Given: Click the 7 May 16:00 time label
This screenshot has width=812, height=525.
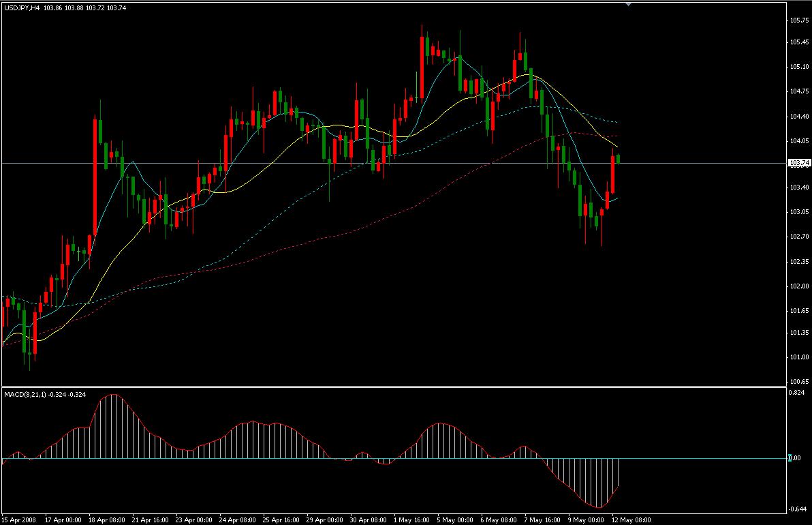Looking at the screenshot, I should (542, 520).
